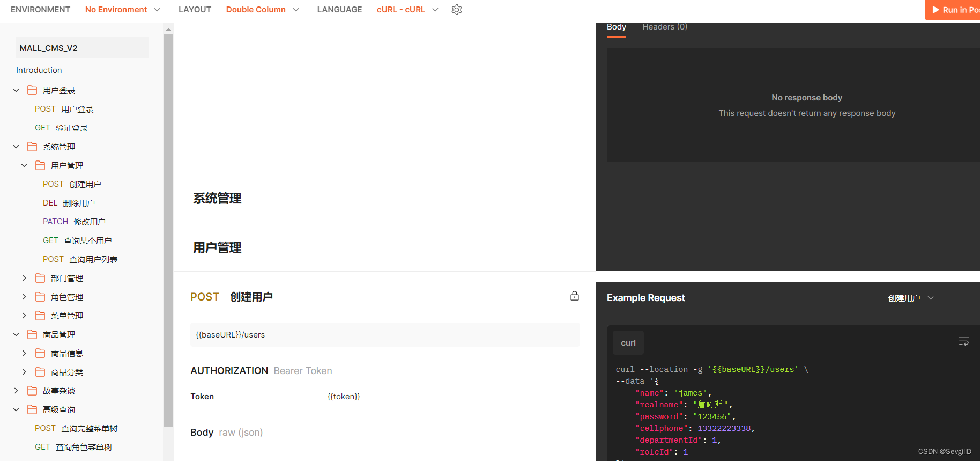Open POST 创建用户 in sidebar
Image resolution: width=980 pixels, height=461 pixels.
pyautogui.click(x=72, y=184)
